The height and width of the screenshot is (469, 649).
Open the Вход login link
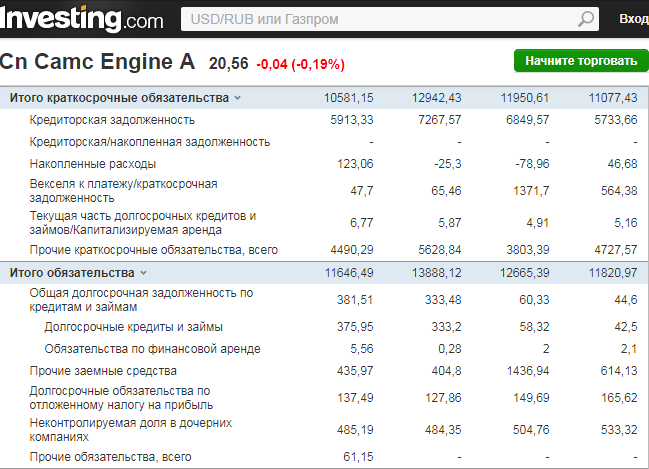tap(634, 19)
